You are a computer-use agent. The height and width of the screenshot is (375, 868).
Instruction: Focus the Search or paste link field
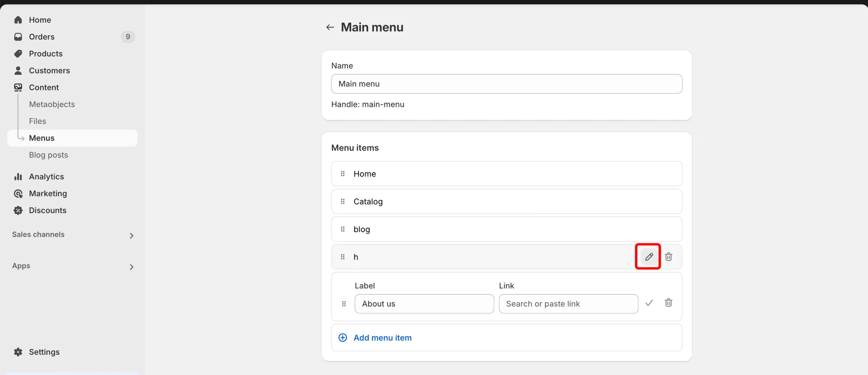[x=569, y=304]
